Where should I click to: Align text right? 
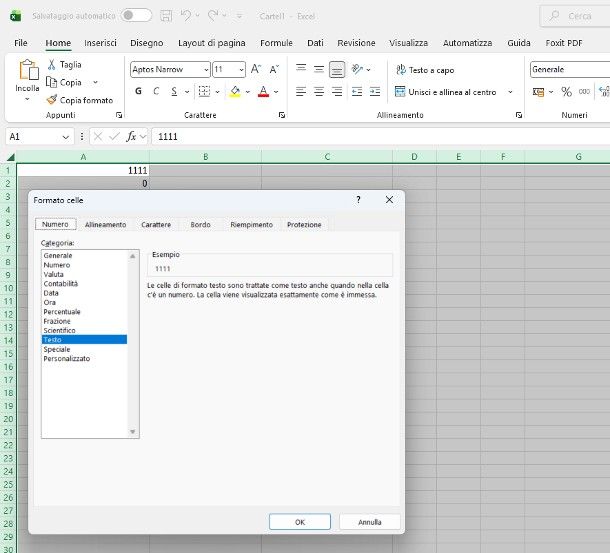337,92
